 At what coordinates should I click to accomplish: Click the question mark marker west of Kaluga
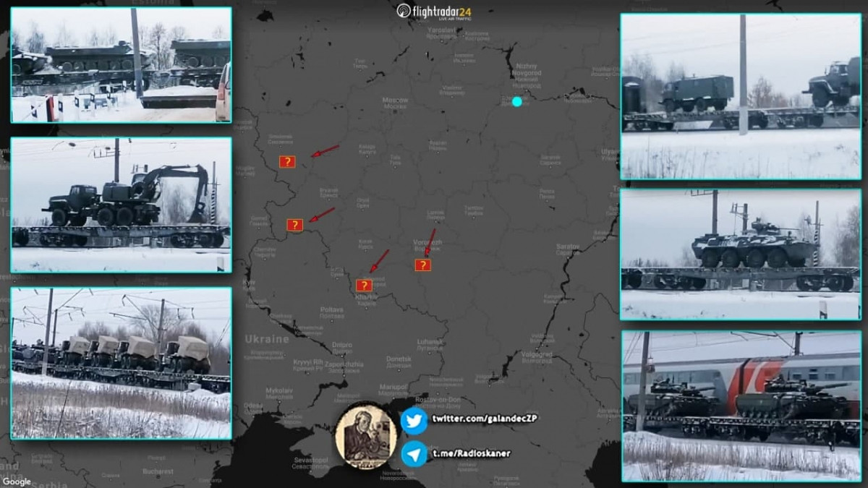pos(287,162)
